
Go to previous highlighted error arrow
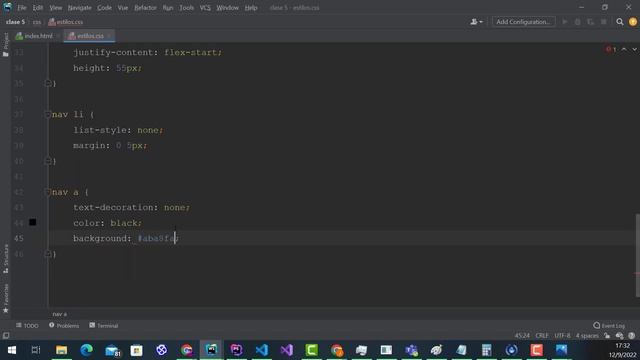pos(624,49)
